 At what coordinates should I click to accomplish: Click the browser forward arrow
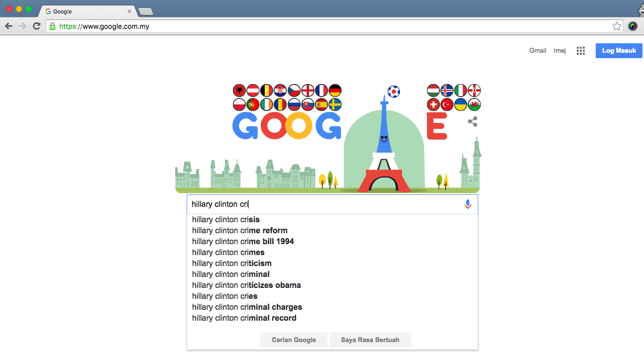pyautogui.click(x=22, y=26)
